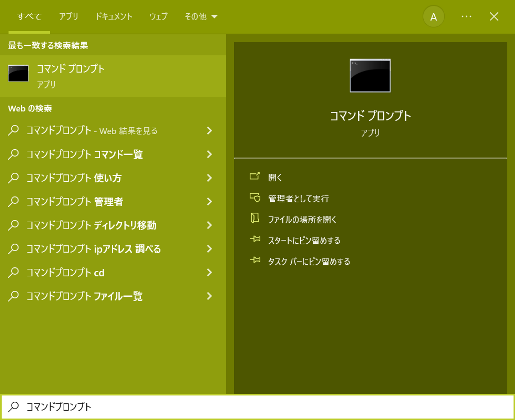Click the search icon beside cd suggestion
The height and width of the screenshot is (420, 515).
pos(13,272)
